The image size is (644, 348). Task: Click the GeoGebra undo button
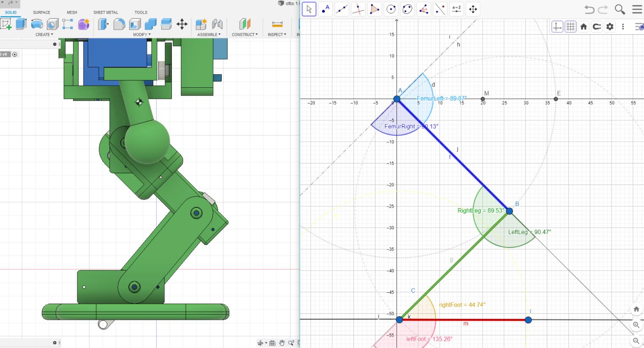[x=589, y=9]
